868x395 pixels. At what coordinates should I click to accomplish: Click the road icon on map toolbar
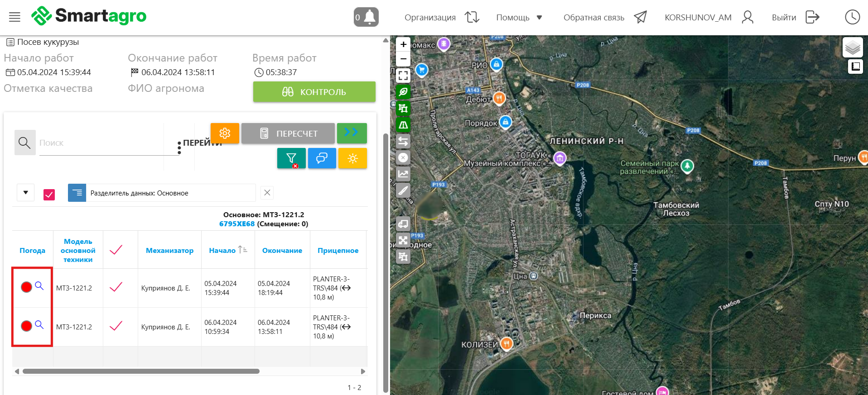pyautogui.click(x=403, y=125)
